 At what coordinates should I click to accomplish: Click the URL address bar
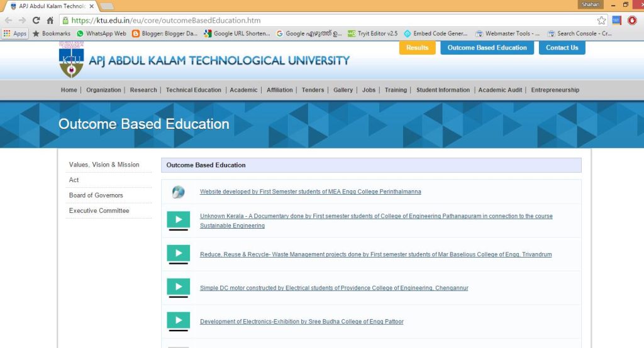pos(314,20)
